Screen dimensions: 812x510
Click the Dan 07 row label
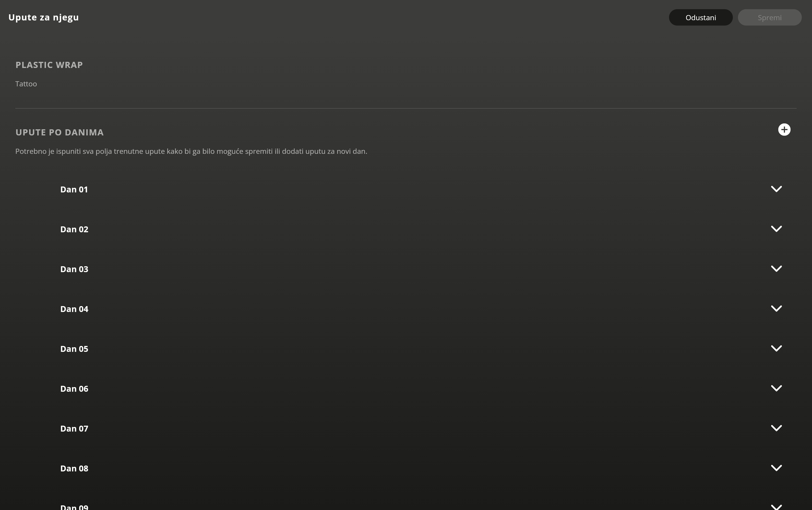[74, 429]
